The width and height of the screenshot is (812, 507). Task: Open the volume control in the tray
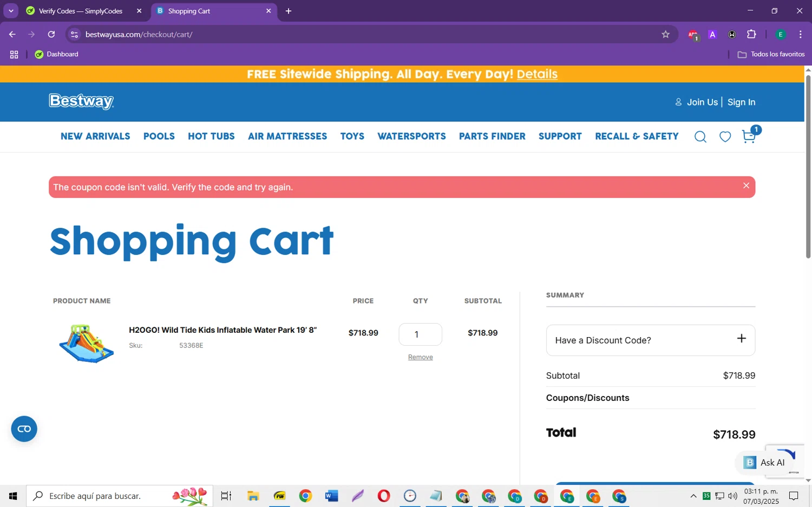pos(732,496)
